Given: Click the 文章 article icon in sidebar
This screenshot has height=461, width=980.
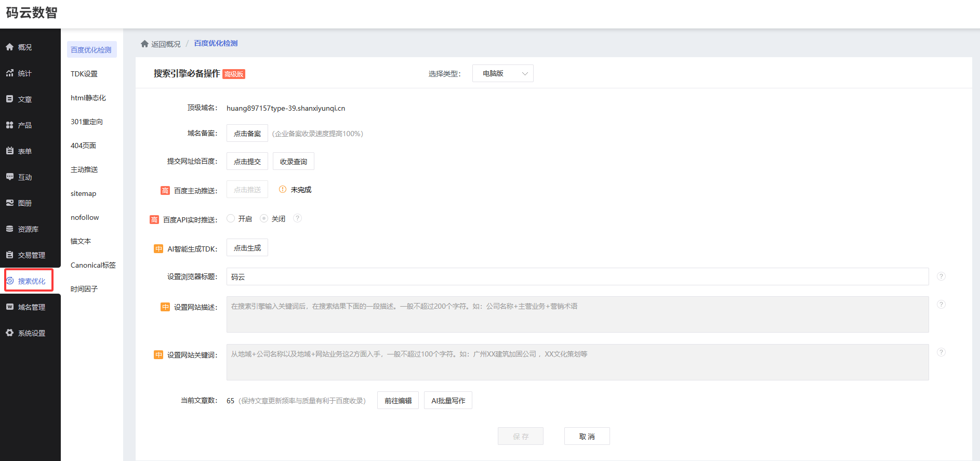Looking at the screenshot, I should [10, 99].
